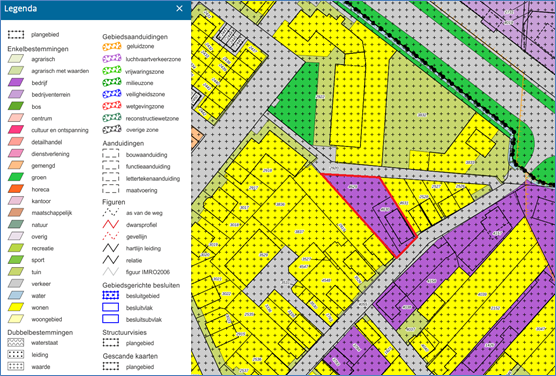Image resolution: width=556 pixels, height=376 pixels.
Task: Click the map parcel labeled 3837
Action: tap(300, 231)
